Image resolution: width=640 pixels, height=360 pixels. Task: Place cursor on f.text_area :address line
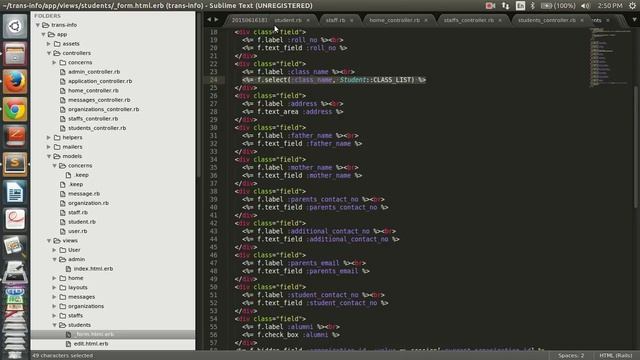click(292, 112)
